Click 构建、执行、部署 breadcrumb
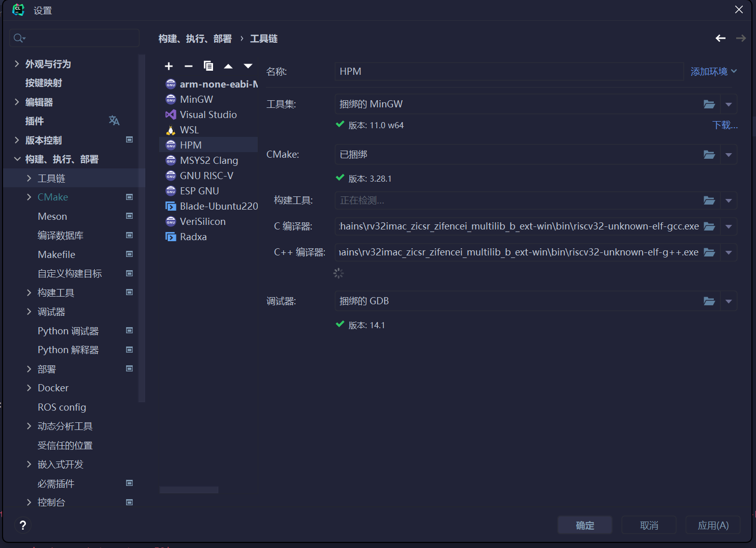The height and width of the screenshot is (548, 756). point(195,39)
